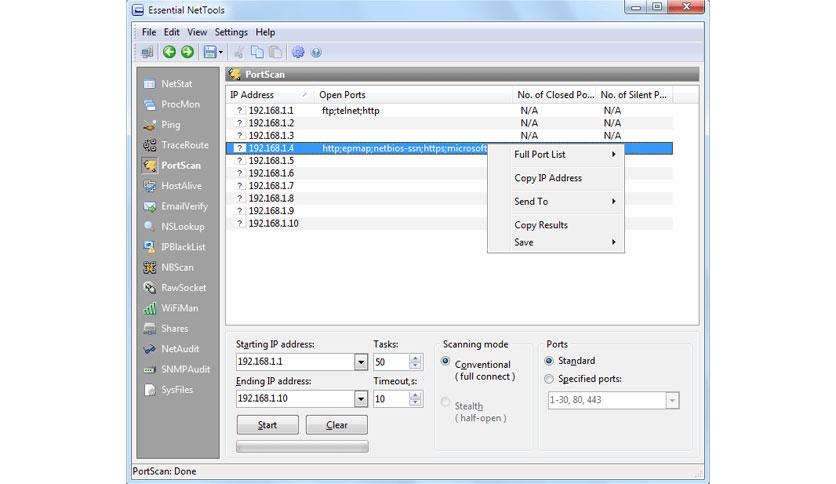Click the blue Help question toolbar icon
Image resolution: width=836 pixels, height=484 pixels.
pyautogui.click(x=316, y=52)
